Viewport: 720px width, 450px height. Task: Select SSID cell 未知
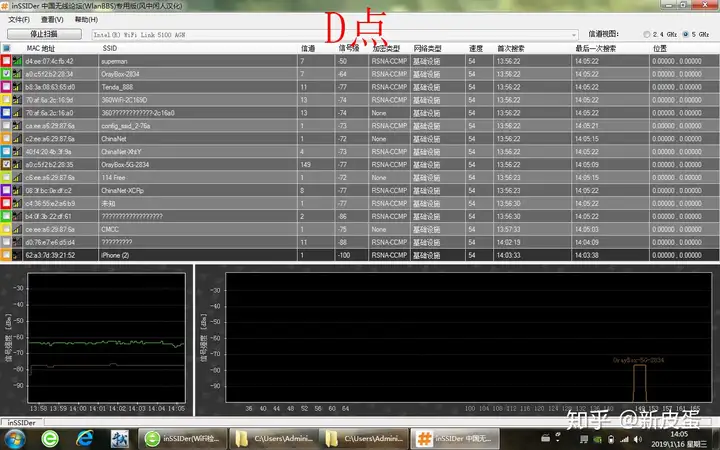[x=108, y=203]
